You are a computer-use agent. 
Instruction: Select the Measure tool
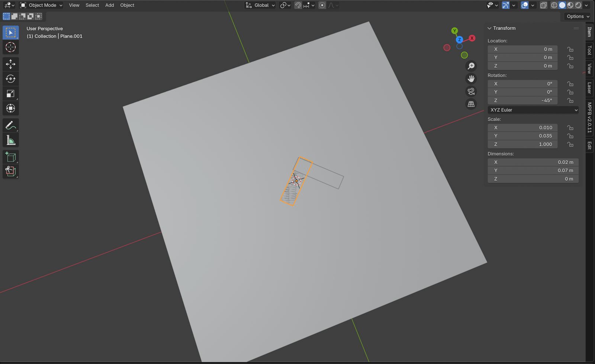[x=10, y=140]
